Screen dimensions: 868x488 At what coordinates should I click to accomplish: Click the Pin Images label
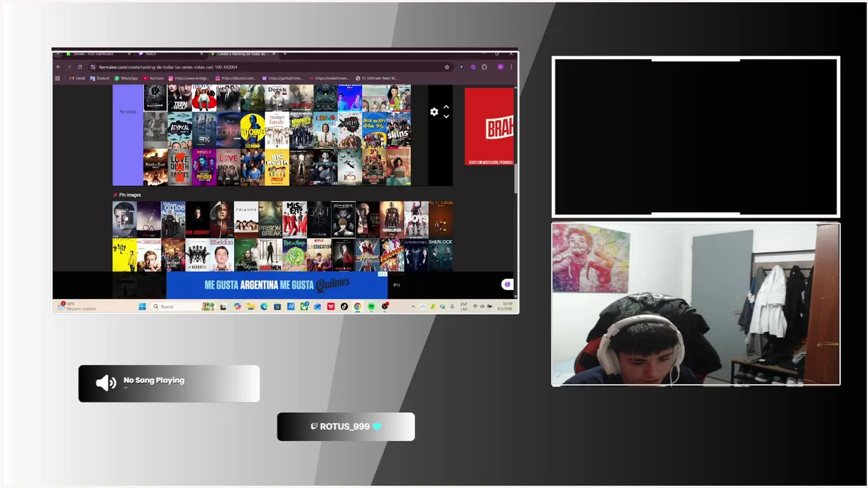click(x=130, y=195)
